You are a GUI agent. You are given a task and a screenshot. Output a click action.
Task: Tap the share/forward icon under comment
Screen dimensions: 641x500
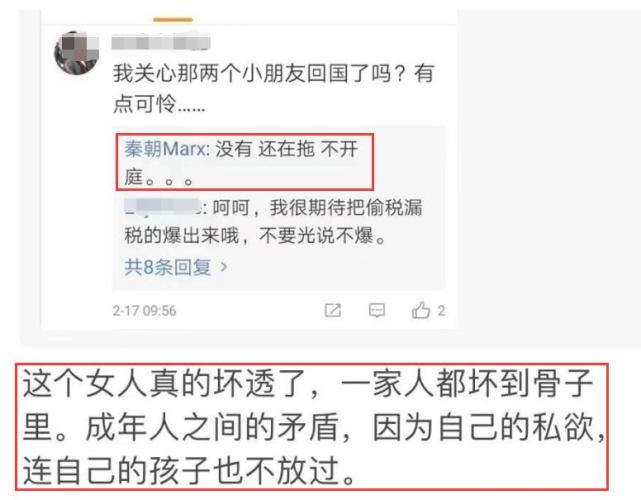tap(333, 310)
